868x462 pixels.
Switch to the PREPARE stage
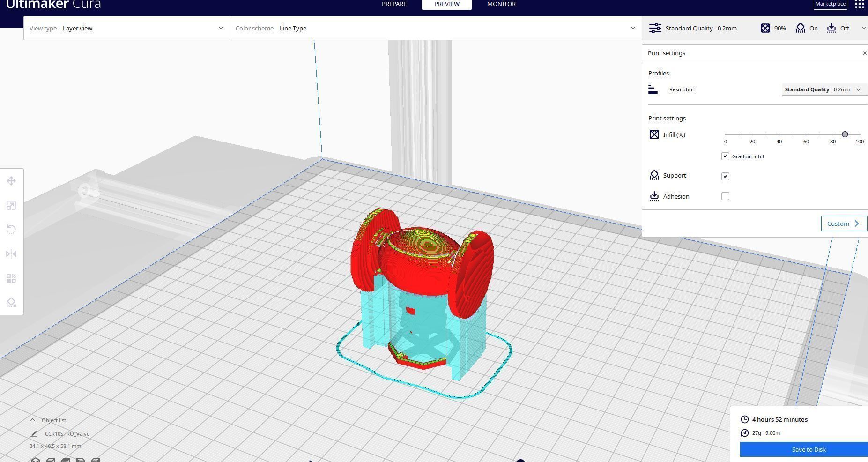[x=394, y=4]
